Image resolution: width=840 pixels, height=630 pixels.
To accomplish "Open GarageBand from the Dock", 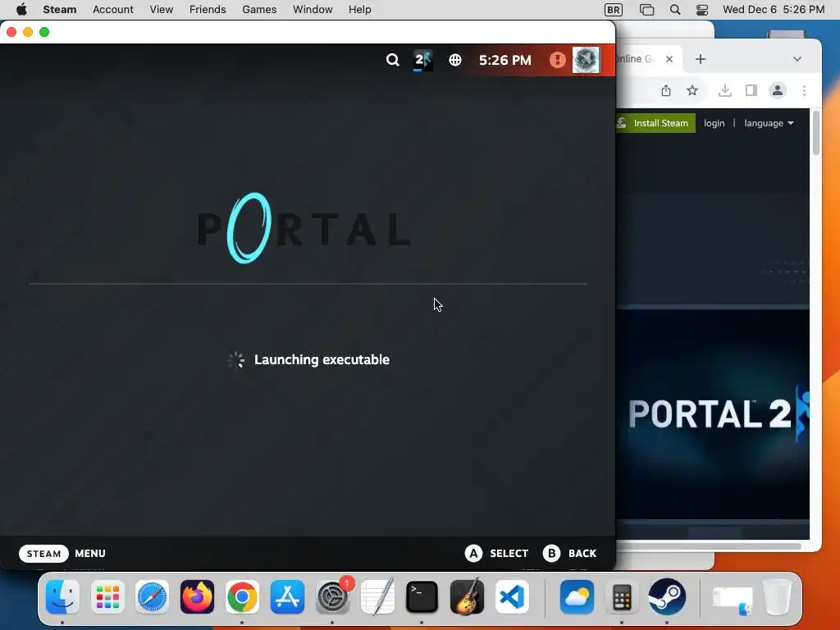I will [467, 597].
